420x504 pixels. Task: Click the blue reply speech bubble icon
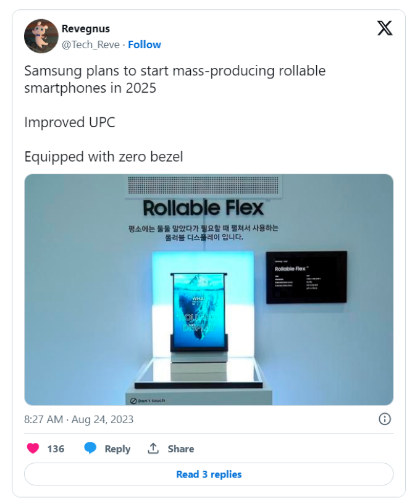pos(90,448)
